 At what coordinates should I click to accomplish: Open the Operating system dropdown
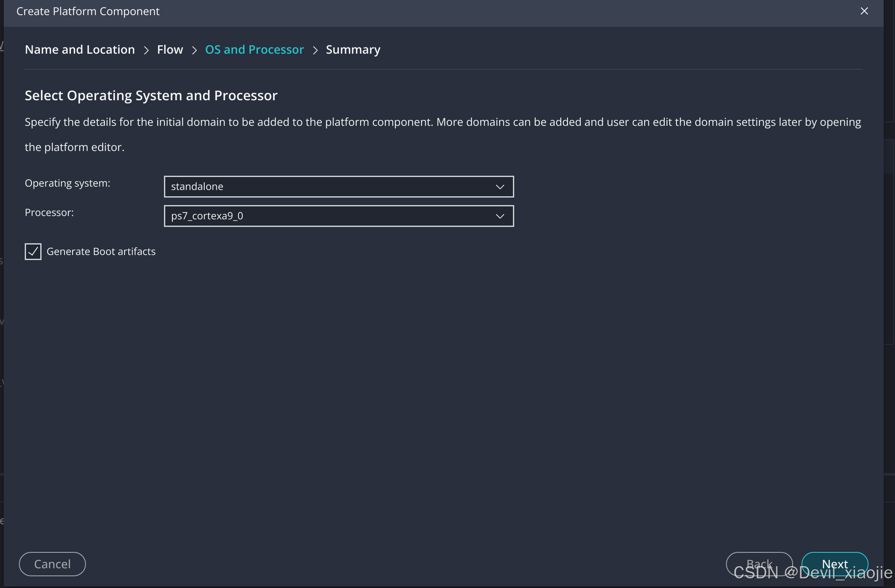pos(338,187)
